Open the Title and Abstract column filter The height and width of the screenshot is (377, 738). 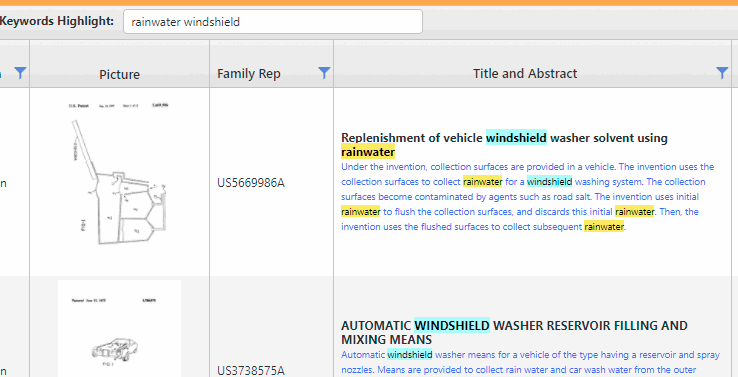(x=722, y=72)
